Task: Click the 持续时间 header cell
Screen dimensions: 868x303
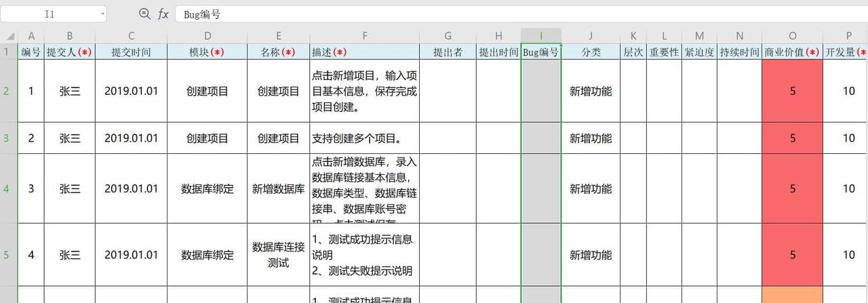Action: click(x=740, y=52)
